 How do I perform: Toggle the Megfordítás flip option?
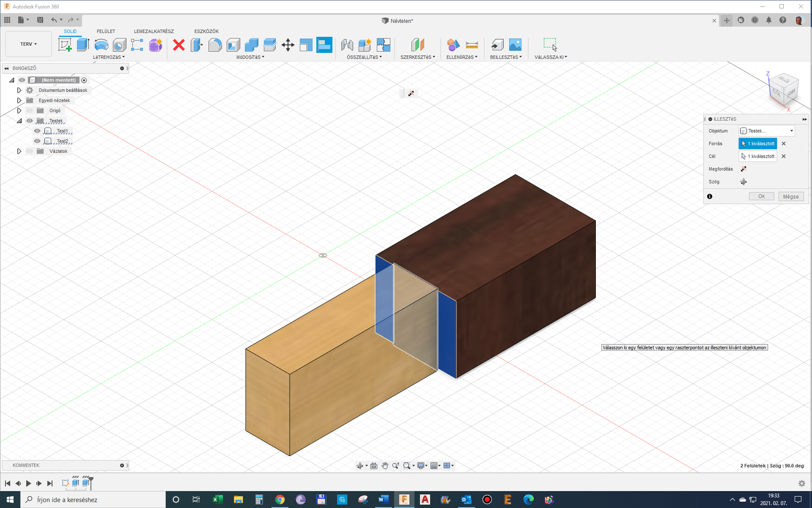(743, 169)
